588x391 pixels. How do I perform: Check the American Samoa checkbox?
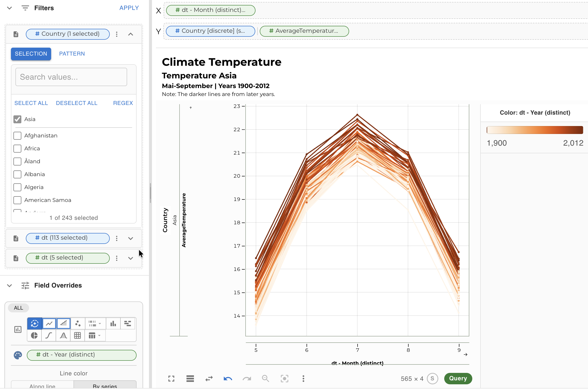tap(17, 200)
